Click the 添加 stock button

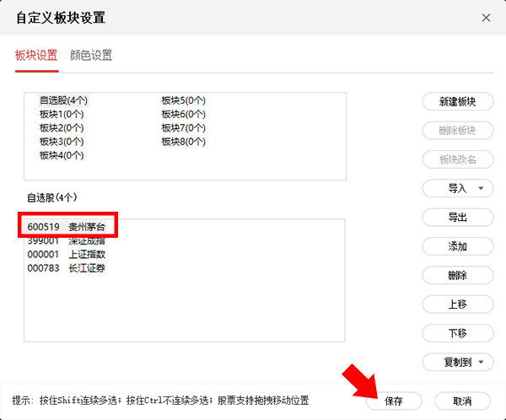click(x=458, y=246)
